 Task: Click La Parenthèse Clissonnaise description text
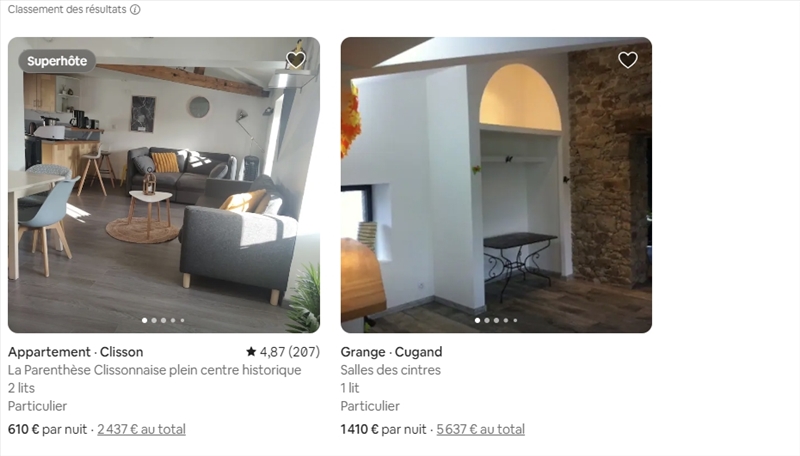click(x=155, y=370)
